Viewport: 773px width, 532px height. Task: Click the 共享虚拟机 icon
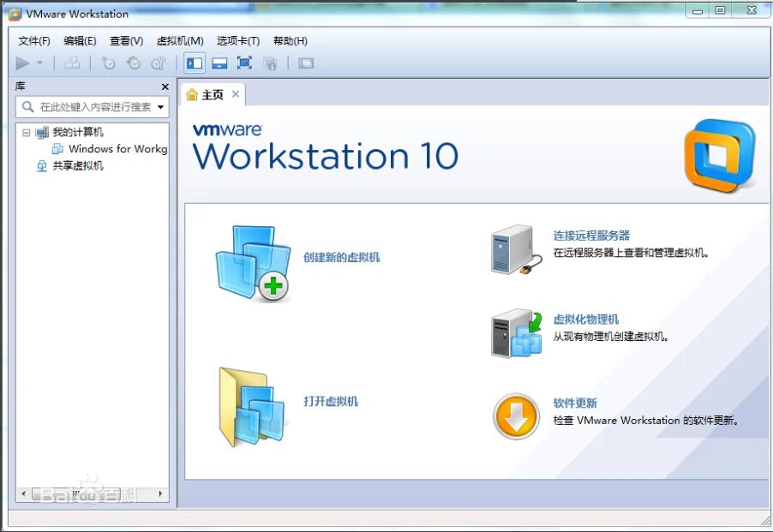[x=42, y=166]
